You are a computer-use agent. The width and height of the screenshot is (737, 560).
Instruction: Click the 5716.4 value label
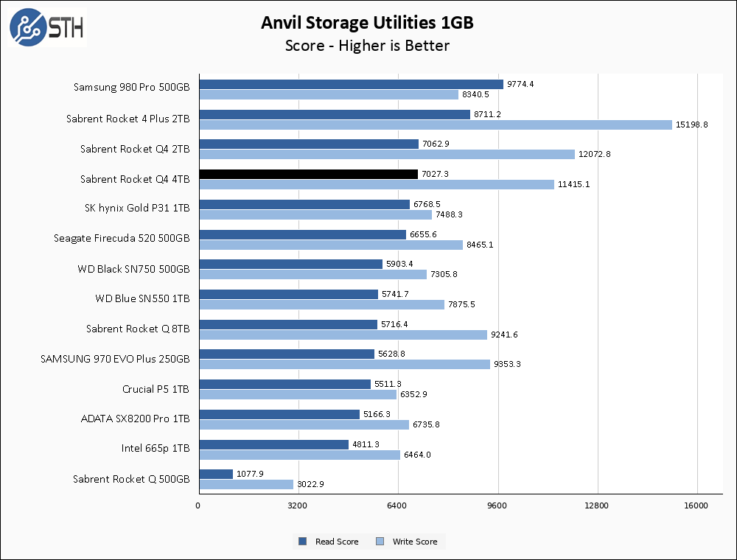point(394,324)
